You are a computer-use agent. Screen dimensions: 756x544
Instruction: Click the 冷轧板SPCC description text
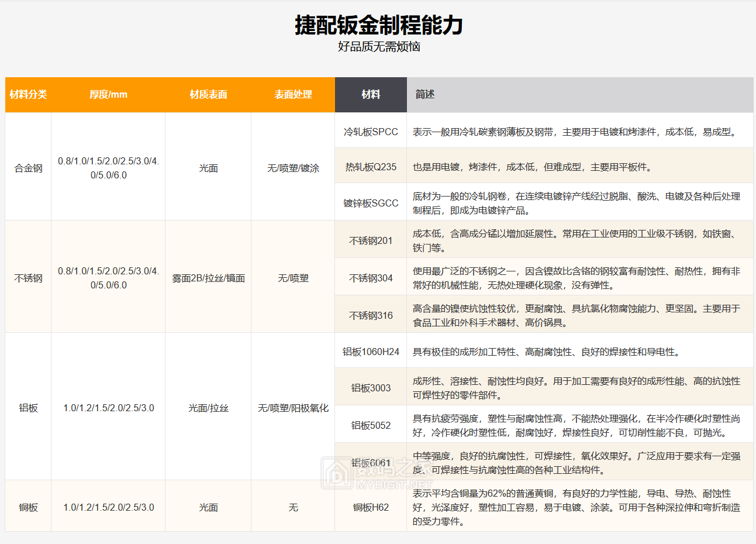(577, 132)
